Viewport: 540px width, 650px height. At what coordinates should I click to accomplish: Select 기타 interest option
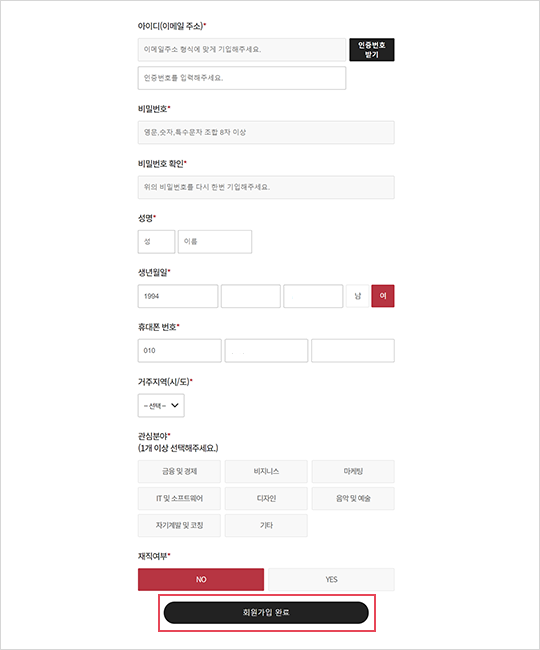(266, 525)
